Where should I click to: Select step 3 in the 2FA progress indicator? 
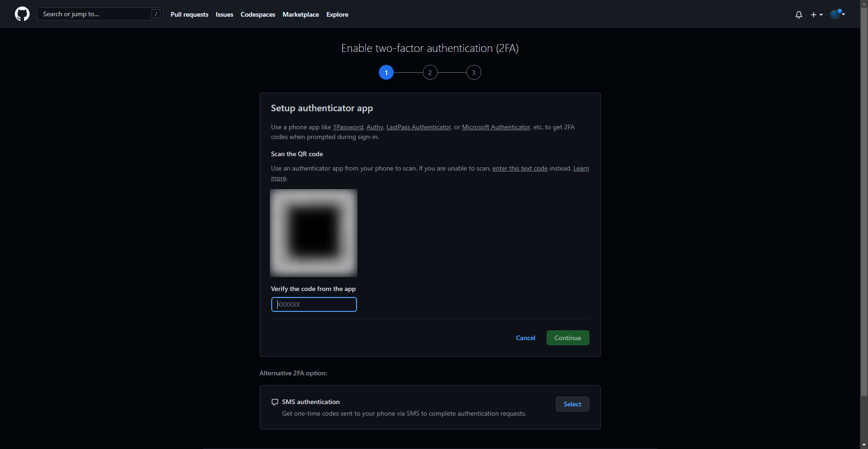(473, 72)
